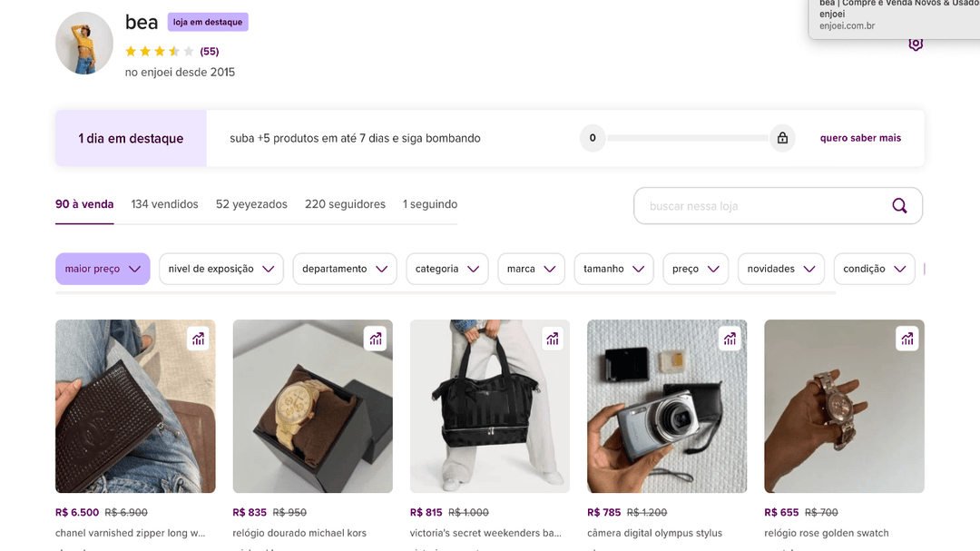Viewport: 980px width, 551px height.
Task: Expand the 'nível de exposição' filter
Action: (221, 269)
